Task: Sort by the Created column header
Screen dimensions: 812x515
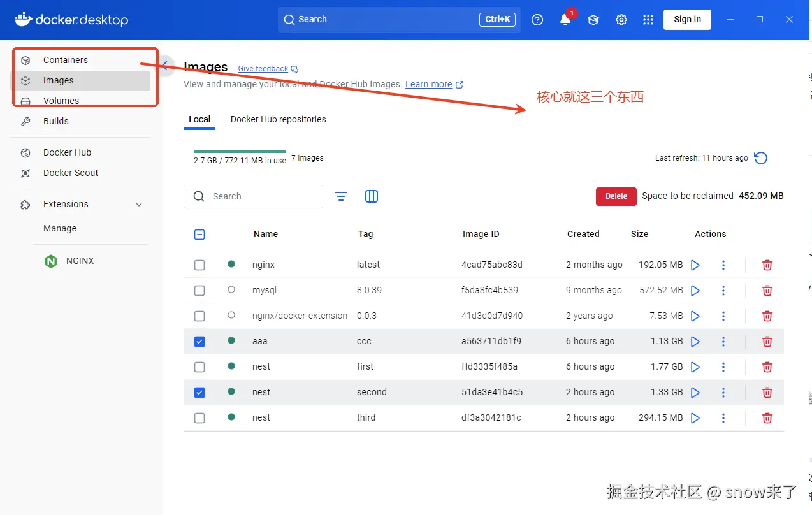Action: 583,234
